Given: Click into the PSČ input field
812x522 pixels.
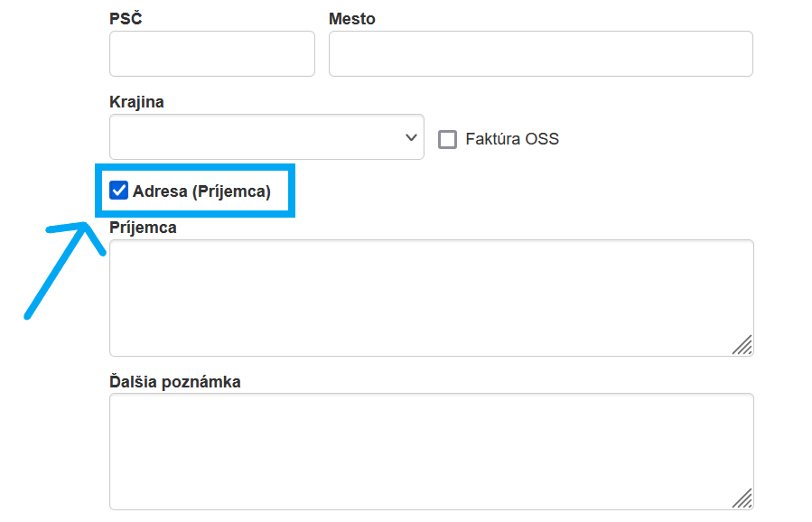Looking at the screenshot, I should tap(212, 54).
